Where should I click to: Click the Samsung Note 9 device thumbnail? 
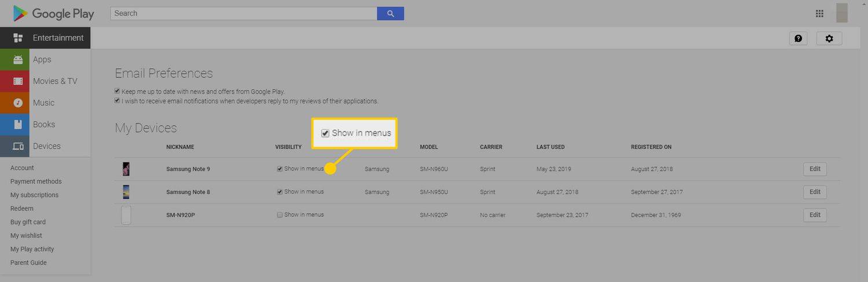pos(126,169)
